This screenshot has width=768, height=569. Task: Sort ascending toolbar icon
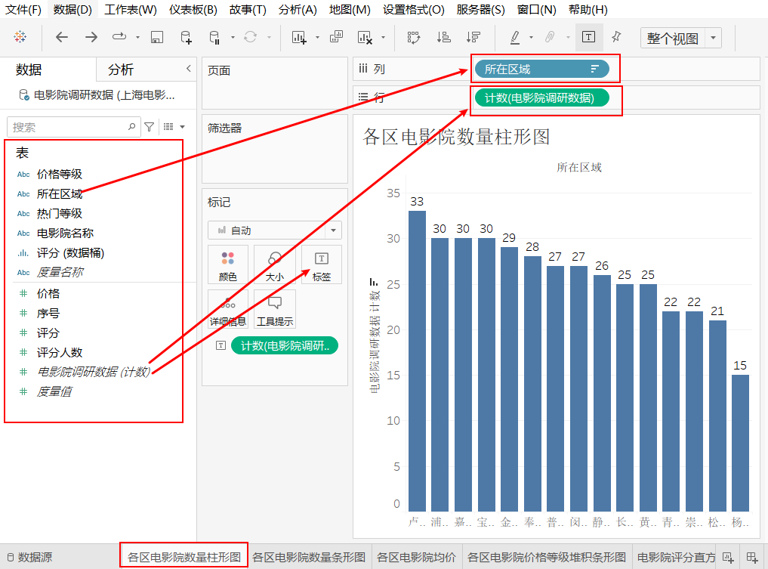(x=444, y=37)
